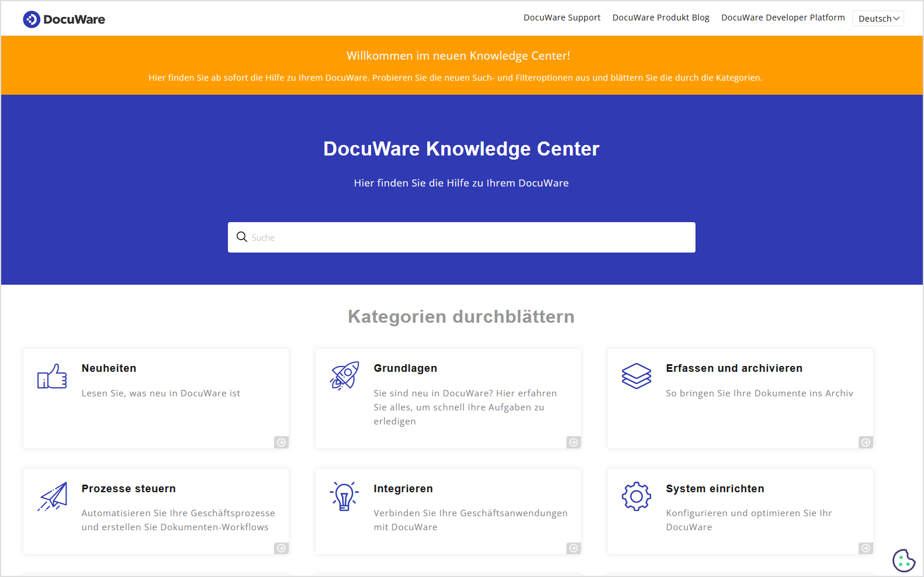Click arrow button on System einrichten card

coord(866,548)
